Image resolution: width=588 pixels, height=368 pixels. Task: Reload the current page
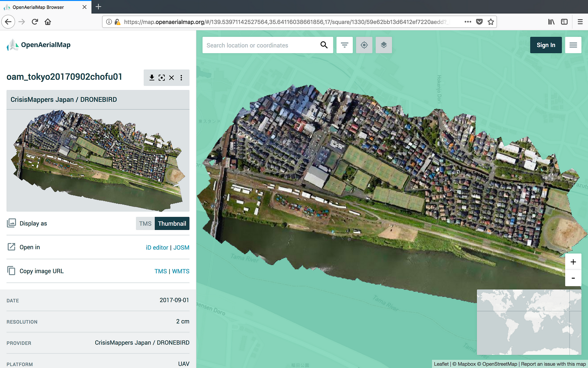click(35, 22)
